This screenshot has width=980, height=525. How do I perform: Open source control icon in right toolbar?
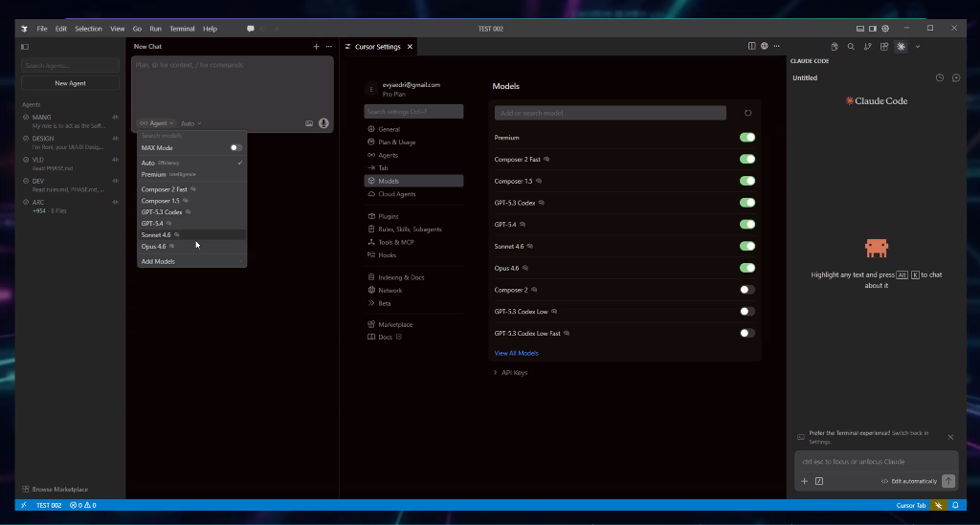pos(867,46)
